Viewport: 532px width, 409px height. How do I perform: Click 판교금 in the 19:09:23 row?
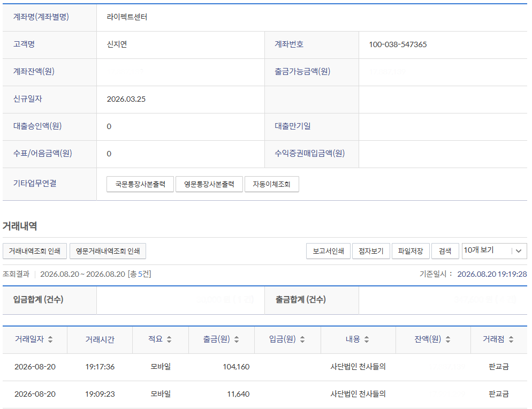pyautogui.click(x=498, y=394)
